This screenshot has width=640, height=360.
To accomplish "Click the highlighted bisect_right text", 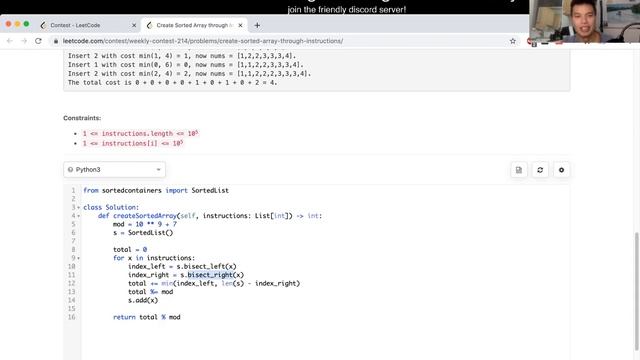I will click(x=210, y=275).
